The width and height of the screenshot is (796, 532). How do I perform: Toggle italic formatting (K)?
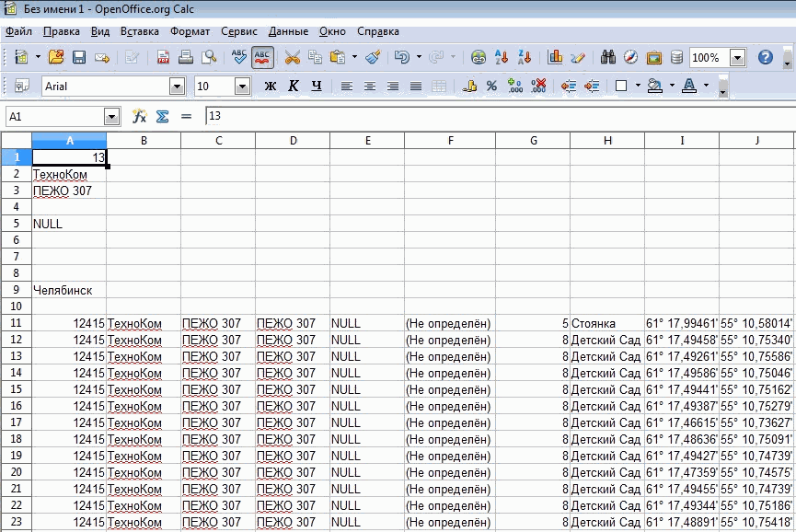click(293, 87)
